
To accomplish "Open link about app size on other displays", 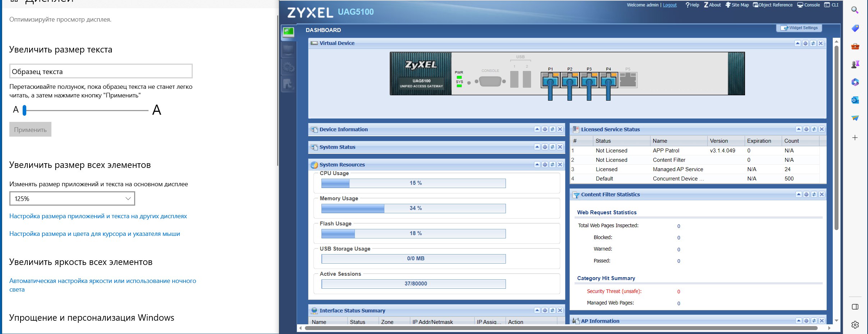I will coord(98,216).
